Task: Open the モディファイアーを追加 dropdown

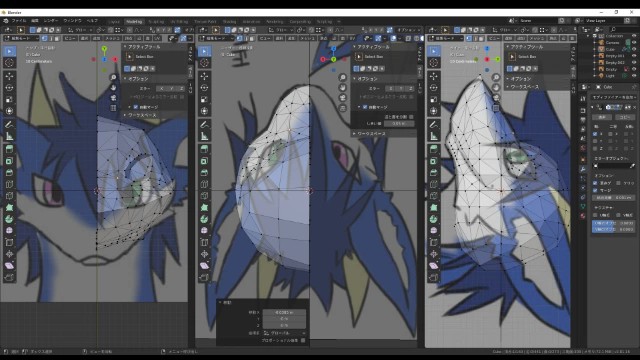Action: 613,97
